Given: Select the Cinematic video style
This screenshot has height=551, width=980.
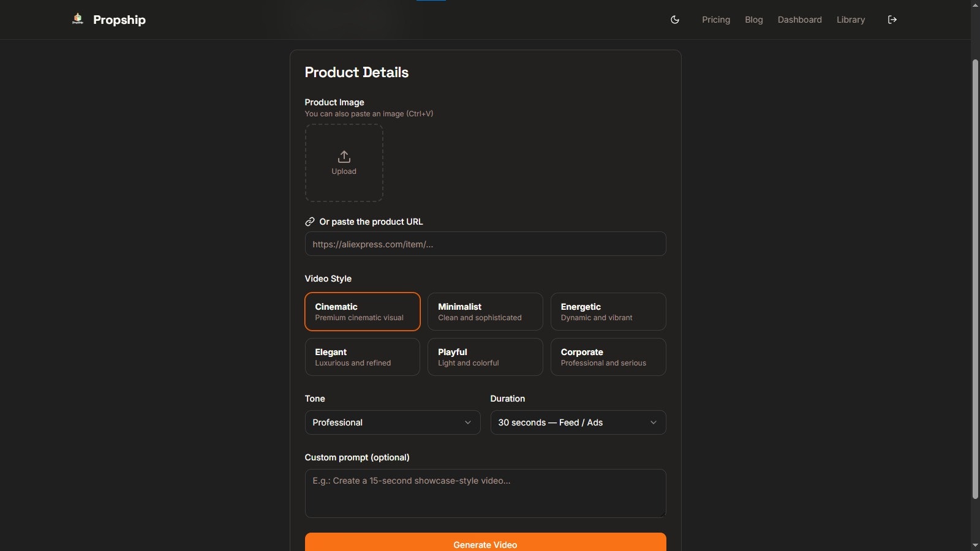Looking at the screenshot, I should point(363,312).
